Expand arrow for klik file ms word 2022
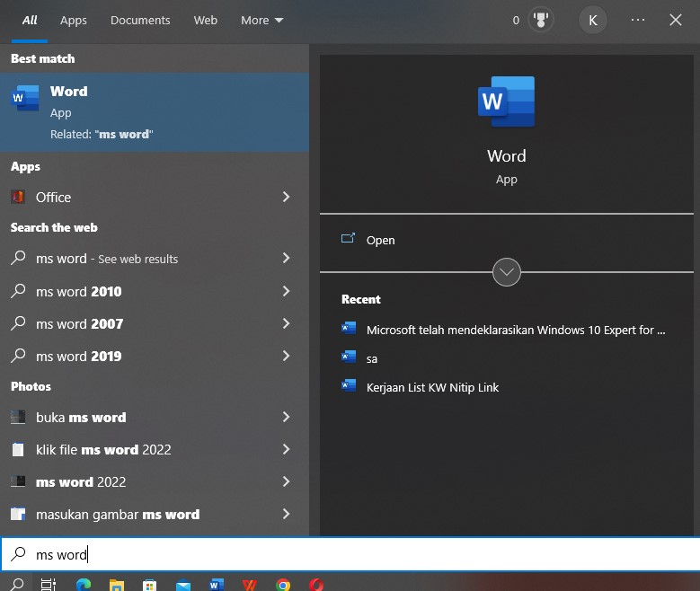This screenshot has width=700, height=591. point(286,449)
